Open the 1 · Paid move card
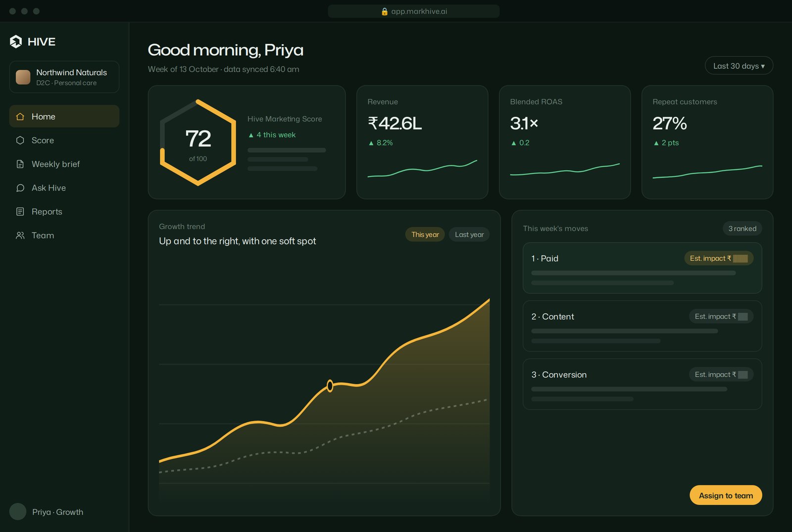Image resolution: width=792 pixels, height=532 pixels. pos(642,268)
